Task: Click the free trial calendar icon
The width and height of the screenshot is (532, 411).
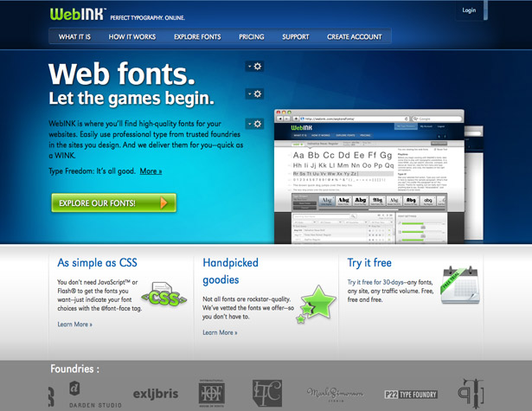Action: [x=460, y=285]
